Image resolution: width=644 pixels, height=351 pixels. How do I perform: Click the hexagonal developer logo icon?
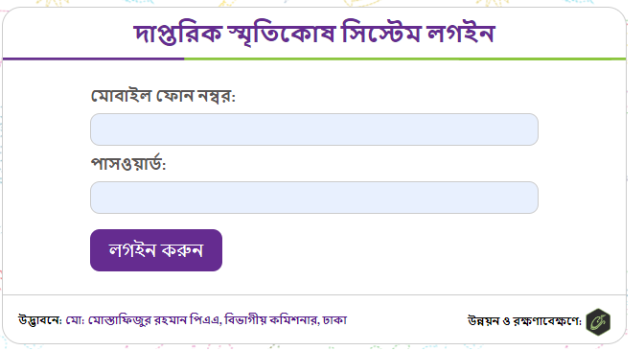click(598, 322)
